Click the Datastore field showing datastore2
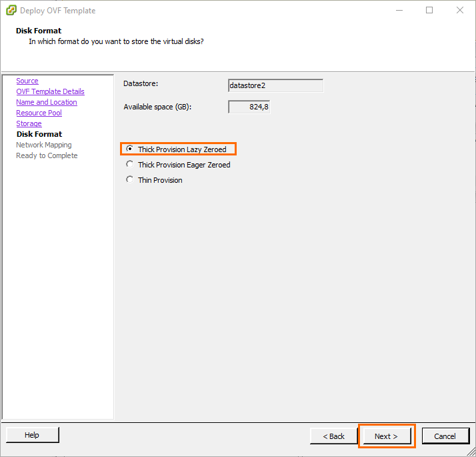The height and width of the screenshot is (457, 476). coord(275,85)
